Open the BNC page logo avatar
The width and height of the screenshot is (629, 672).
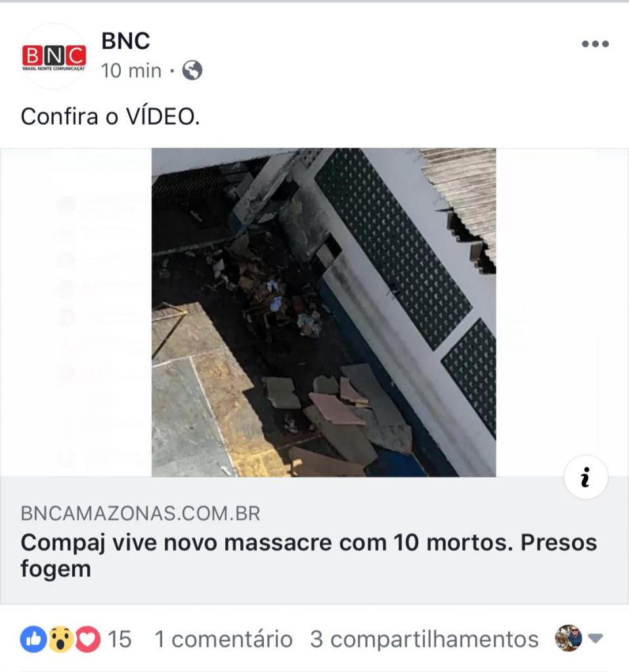[54, 56]
